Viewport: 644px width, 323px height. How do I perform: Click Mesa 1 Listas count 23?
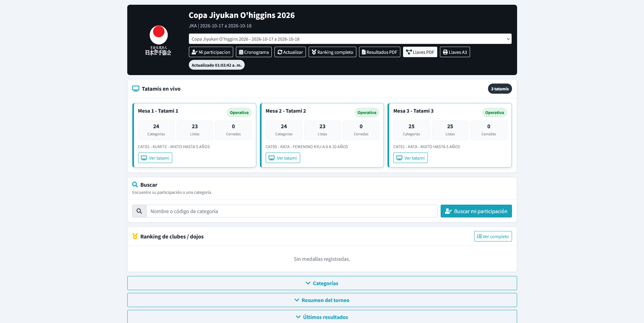click(x=195, y=130)
